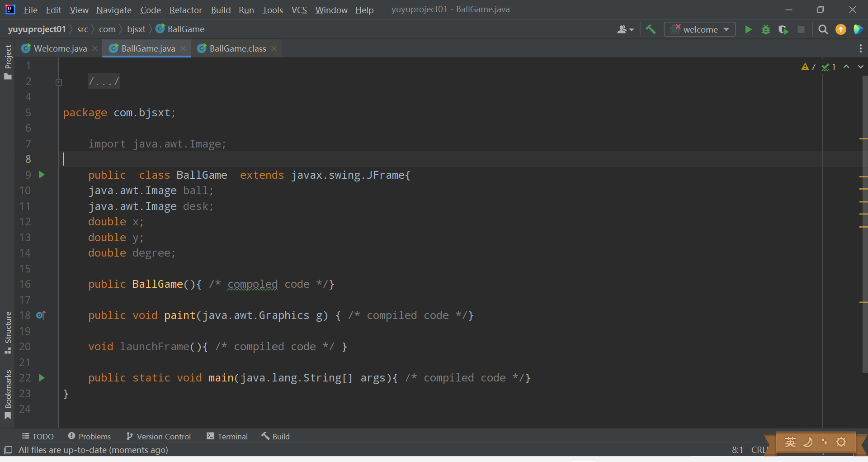Image resolution: width=868 pixels, height=462 pixels.
Task: Click the run gutter arrow at line 22
Action: [x=42, y=377]
